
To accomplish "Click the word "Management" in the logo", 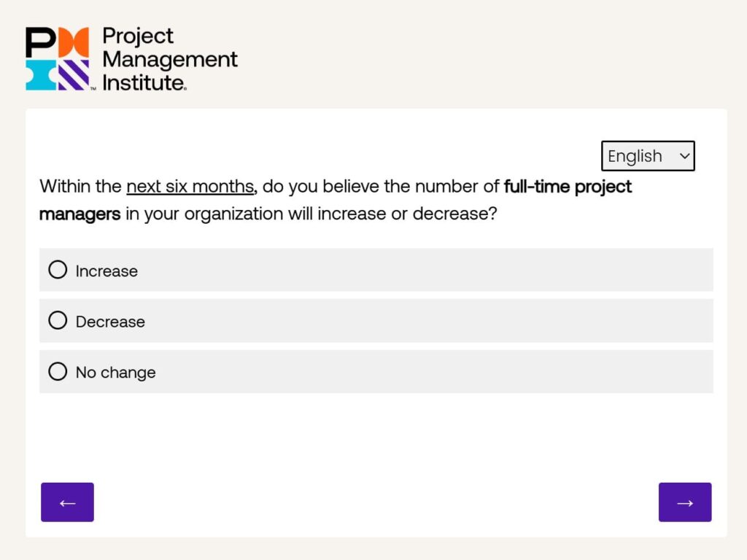I will (170, 59).
